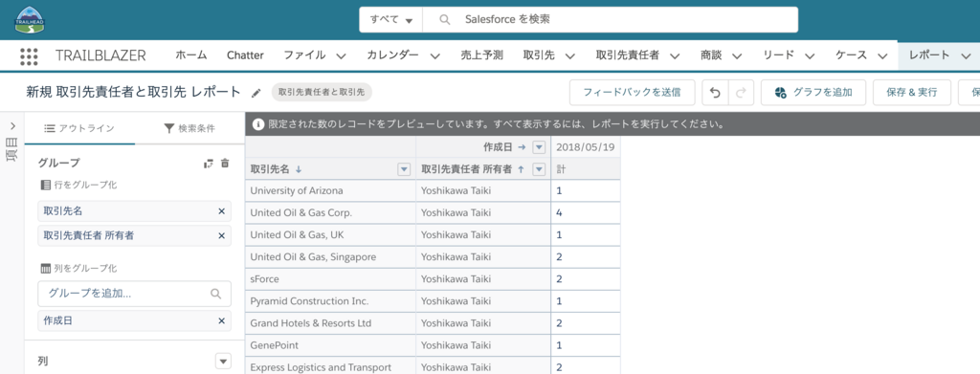This screenshot has height=374, width=980.
Task: Click the 取引先名 group pill label
Action: [62, 211]
